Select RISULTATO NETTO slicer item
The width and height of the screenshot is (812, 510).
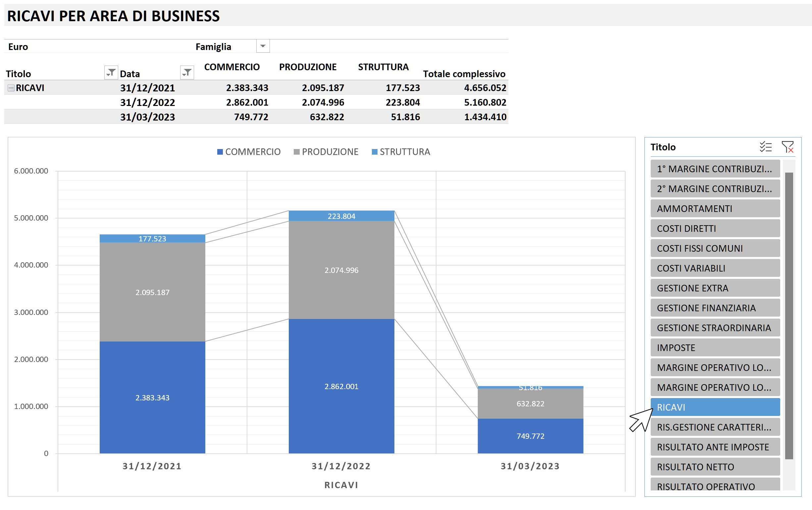pos(715,467)
